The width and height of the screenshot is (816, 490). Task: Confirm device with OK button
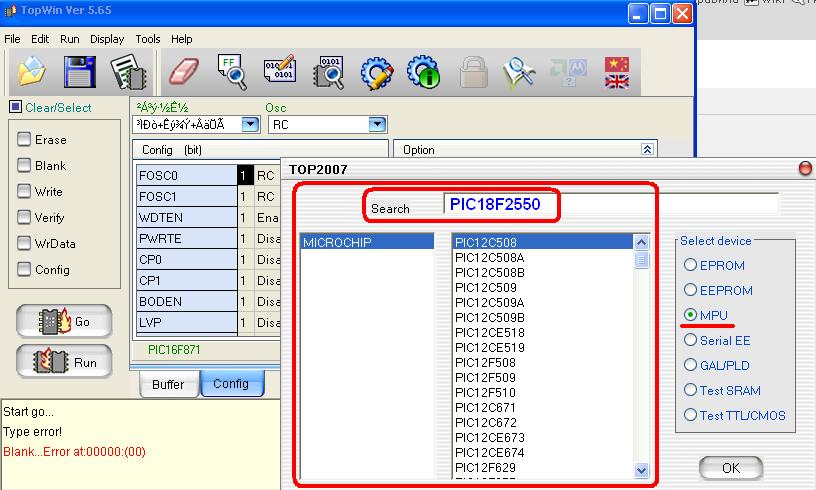pyautogui.click(x=731, y=468)
